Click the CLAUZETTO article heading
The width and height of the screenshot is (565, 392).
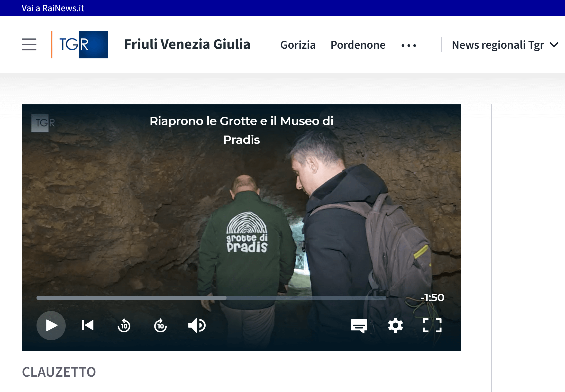pyautogui.click(x=59, y=373)
